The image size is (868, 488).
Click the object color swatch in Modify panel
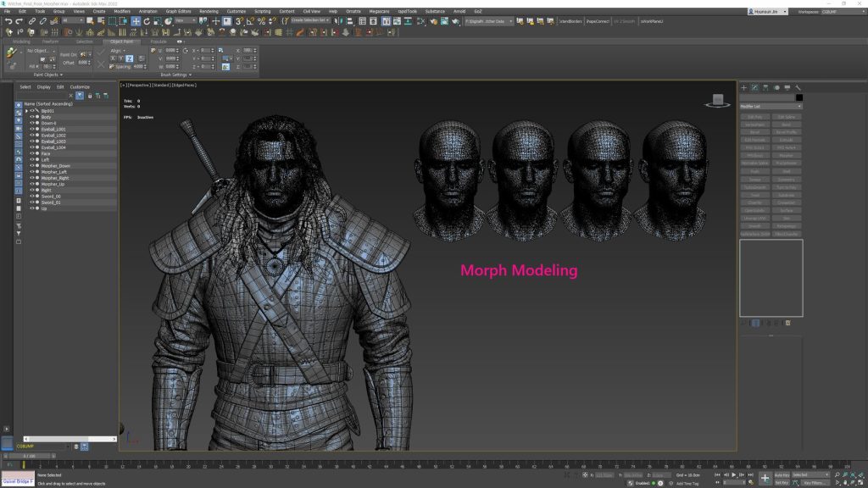click(798, 97)
